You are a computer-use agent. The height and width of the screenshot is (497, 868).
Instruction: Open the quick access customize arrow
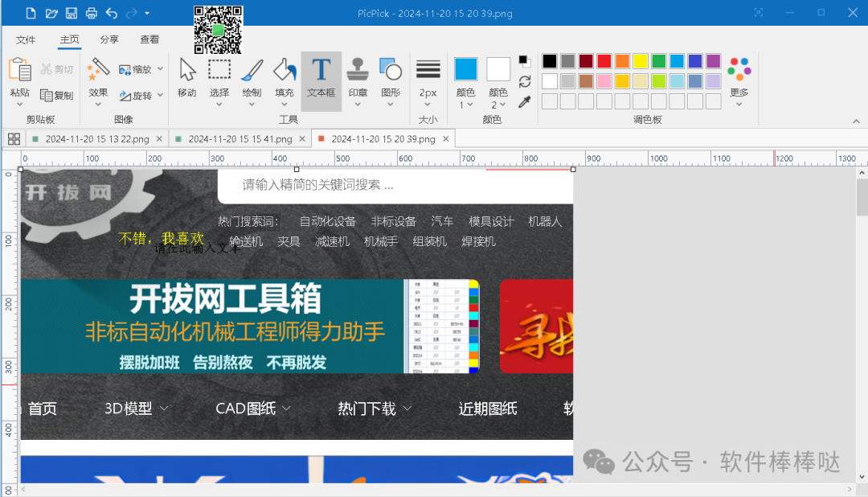147,13
